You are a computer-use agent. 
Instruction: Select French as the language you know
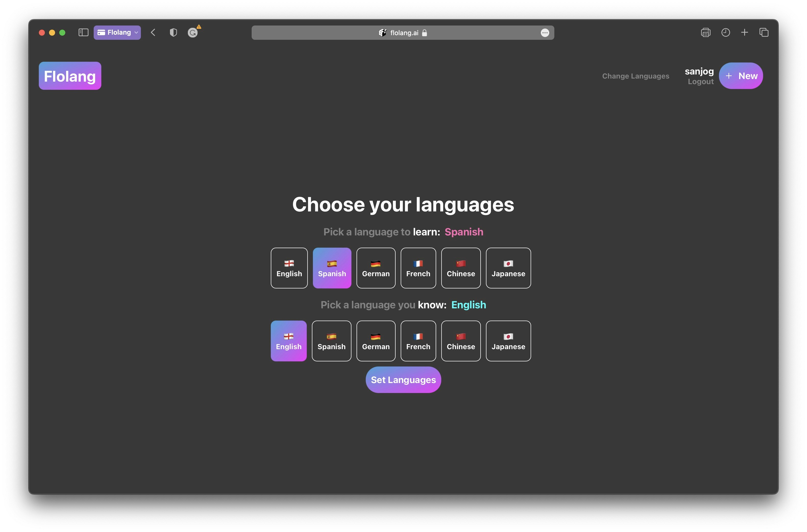tap(418, 341)
